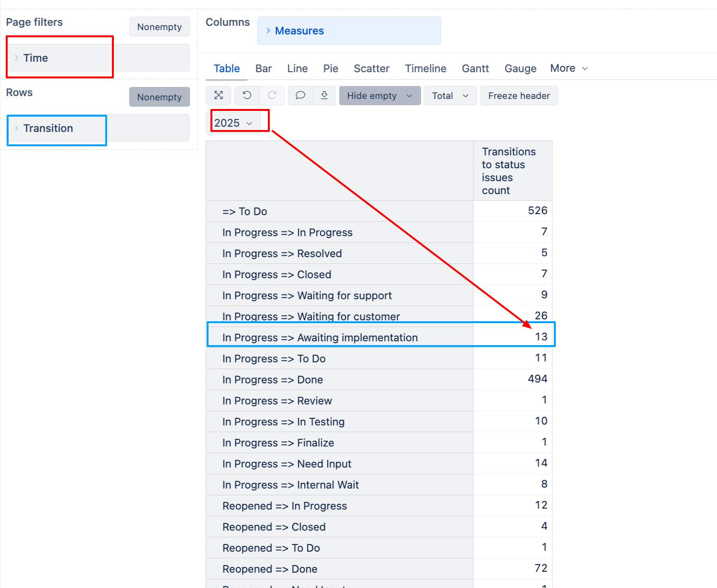
Task: Expand the Transition dimension chevron
Action: point(16,128)
